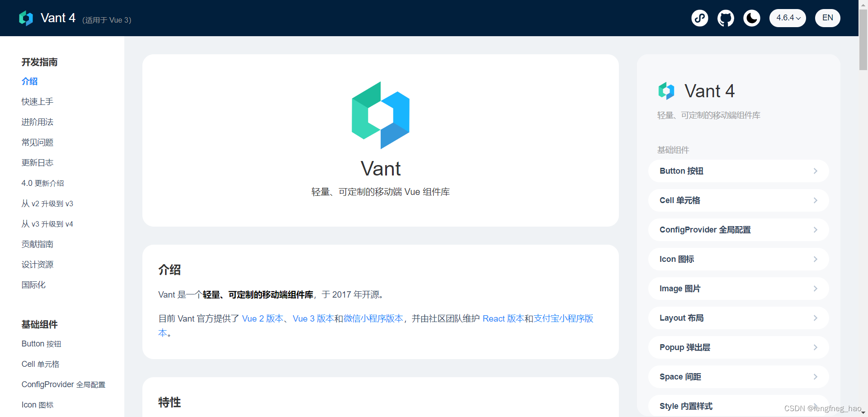The width and height of the screenshot is (868, 417).
Task: Open the version dropdown showing 4.6.4
Action: click(x=788, y=18)
